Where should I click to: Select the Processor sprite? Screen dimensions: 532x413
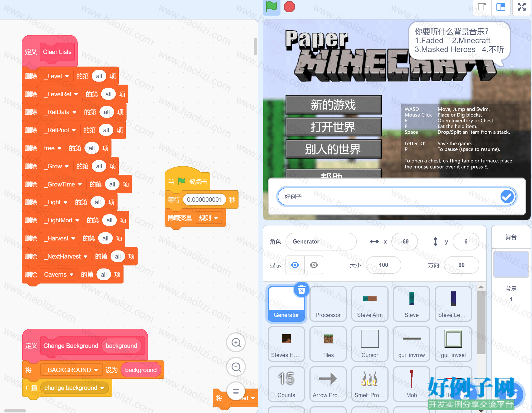(328, 304)
